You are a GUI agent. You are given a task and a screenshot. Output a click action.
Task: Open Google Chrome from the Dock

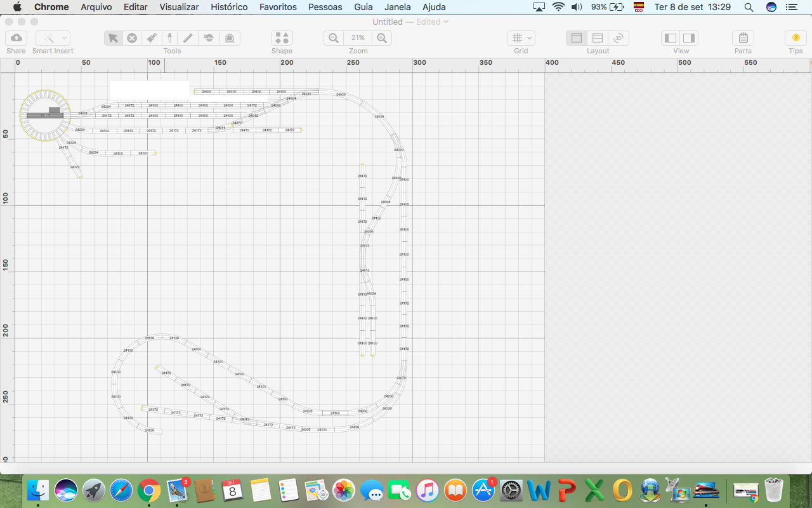pos(149,490)
